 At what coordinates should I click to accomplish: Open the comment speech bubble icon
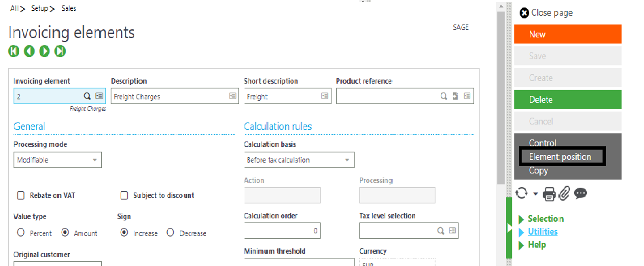click(580, 193)
